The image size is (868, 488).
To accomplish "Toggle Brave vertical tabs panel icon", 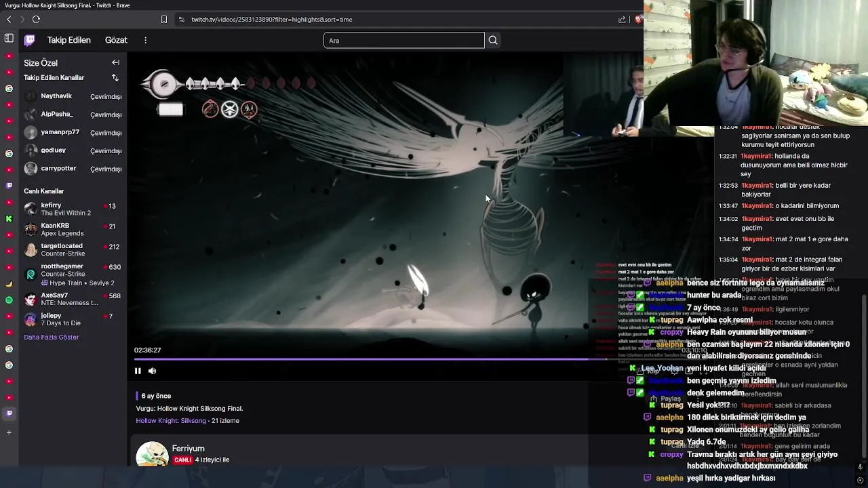I will 9,39.
